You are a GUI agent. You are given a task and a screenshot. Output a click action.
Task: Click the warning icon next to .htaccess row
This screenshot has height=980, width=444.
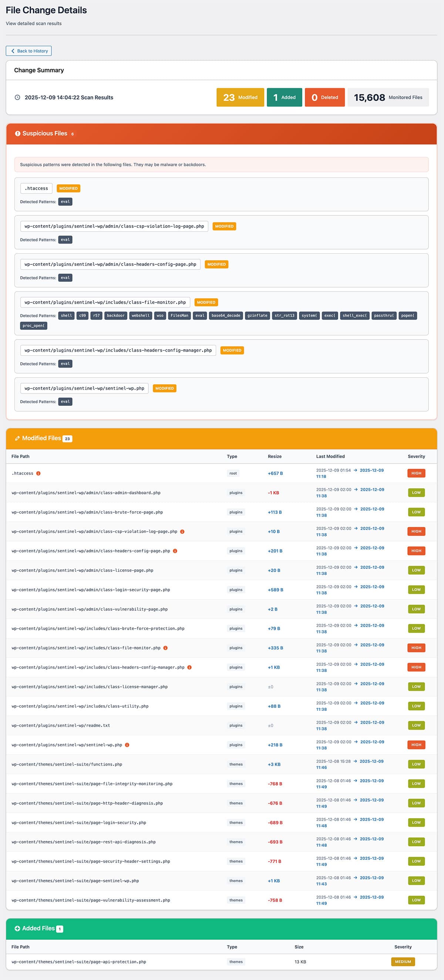(38, 473)
